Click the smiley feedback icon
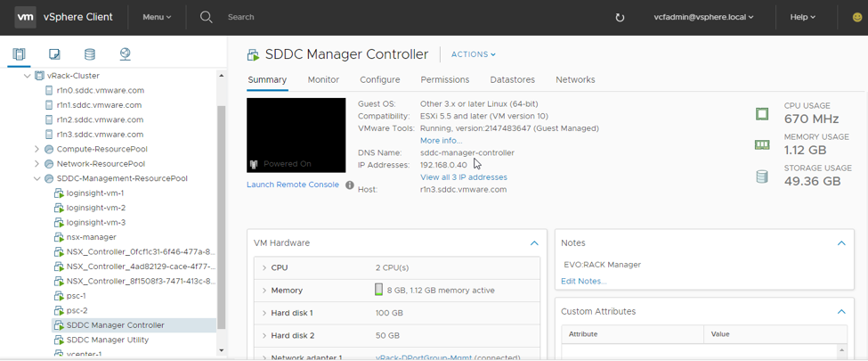 coord(857,17)
